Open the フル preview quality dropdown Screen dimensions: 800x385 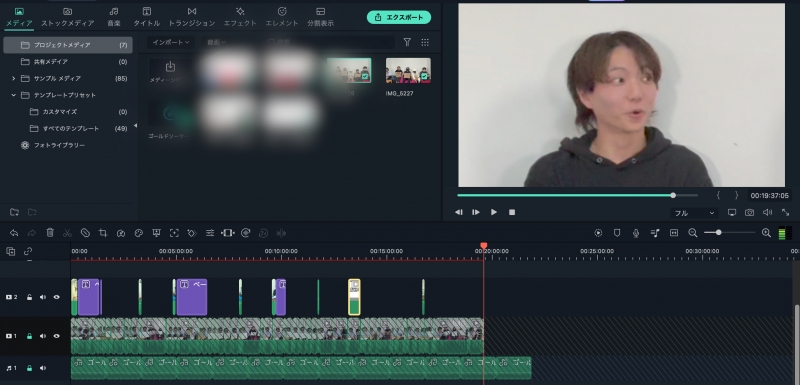click(x=694, y=213)
